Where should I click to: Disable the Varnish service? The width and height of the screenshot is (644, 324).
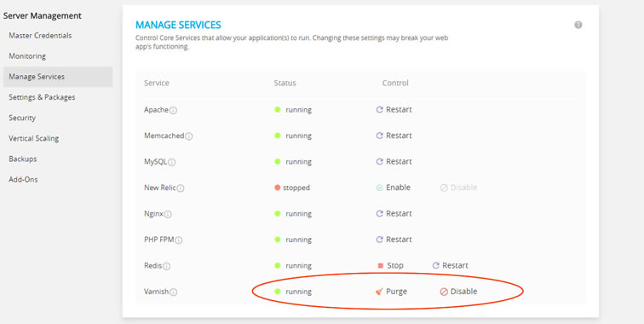coord(458,292)
